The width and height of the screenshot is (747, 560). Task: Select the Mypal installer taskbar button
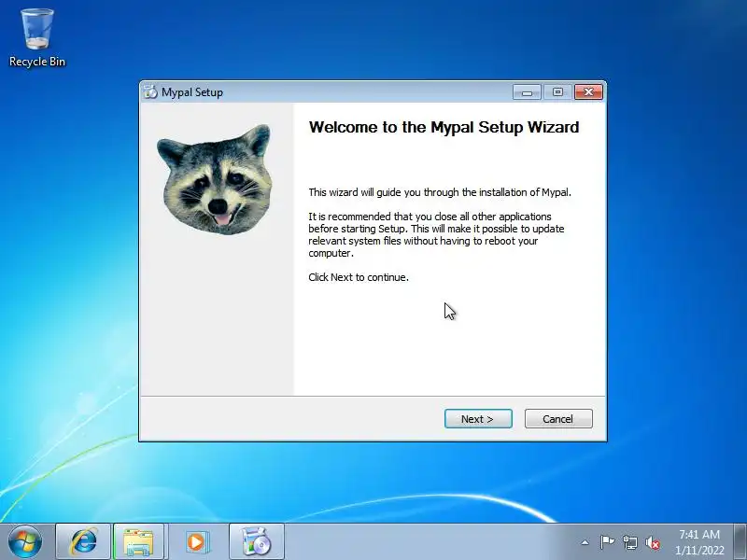[256, 542]
